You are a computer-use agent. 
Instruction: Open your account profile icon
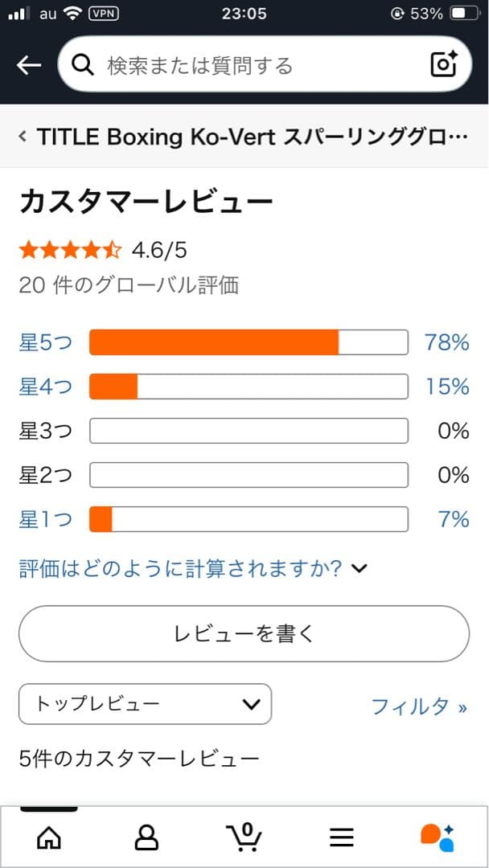[x=146, y=837]
